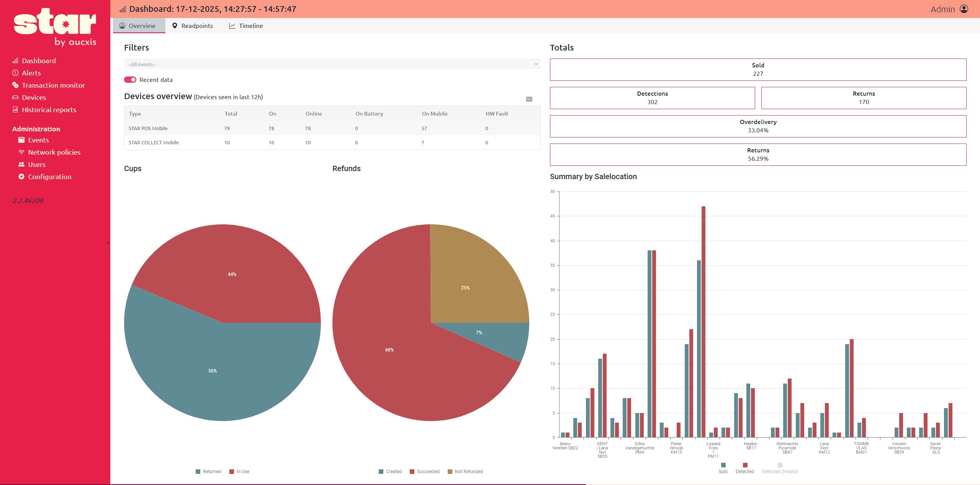Open the Dashboard sidebar item
The image size is (980, 485).
34,60
